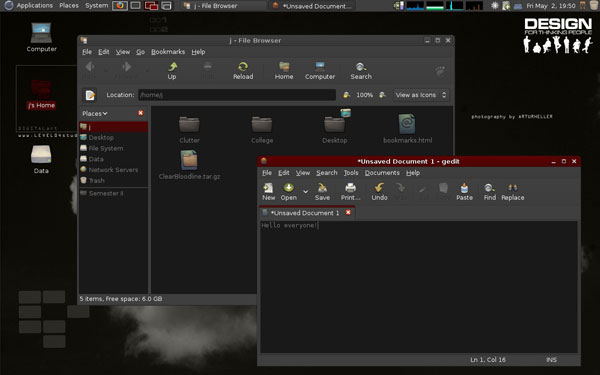The image size is (600, 375).
Task: Open Computer from File Browser toolbar
Action: pyautogui.click(x=320, y=71)
